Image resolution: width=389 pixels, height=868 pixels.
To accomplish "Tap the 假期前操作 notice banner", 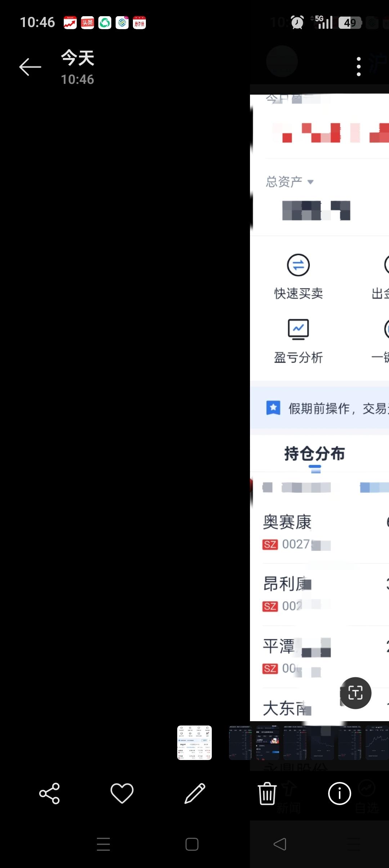I will 319,408.
